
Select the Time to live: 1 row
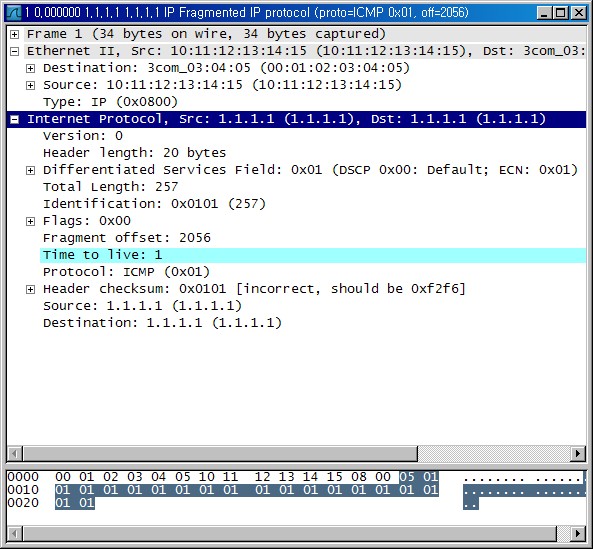click(313, 255)
